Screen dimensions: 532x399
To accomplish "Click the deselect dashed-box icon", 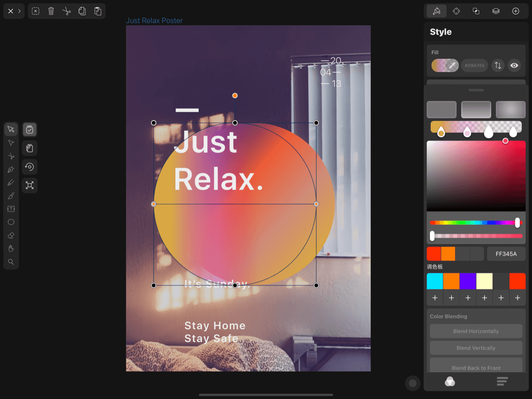I will (x=35, y=11).
